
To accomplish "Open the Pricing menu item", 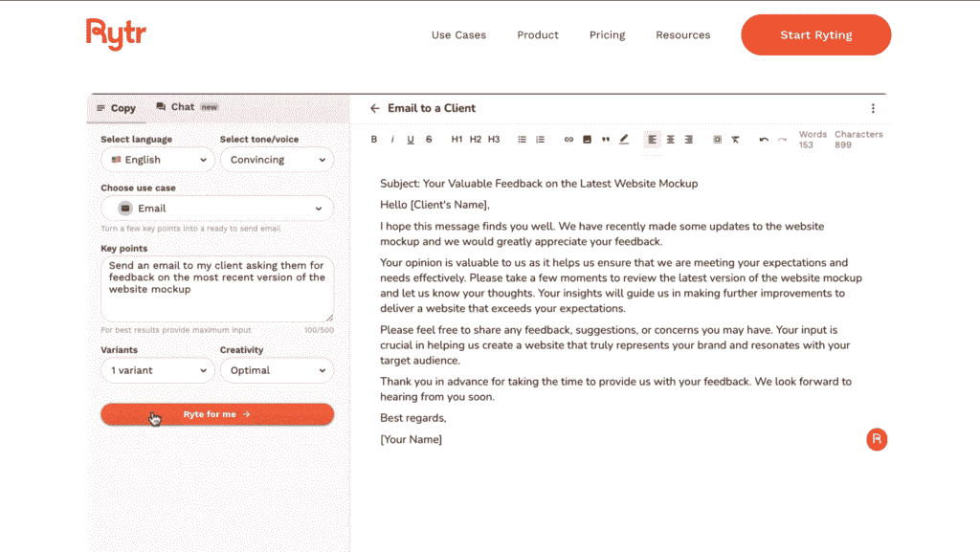I will coord(607,35).
